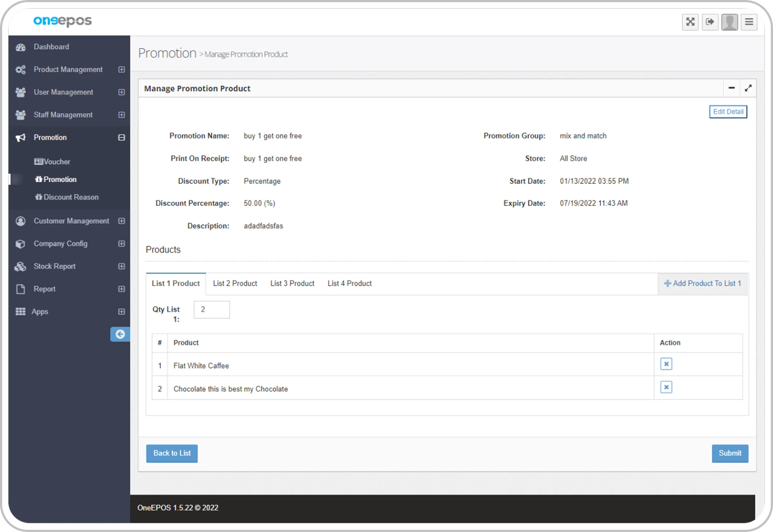
Task: Click the logout arrow icon
Action: 710,22
